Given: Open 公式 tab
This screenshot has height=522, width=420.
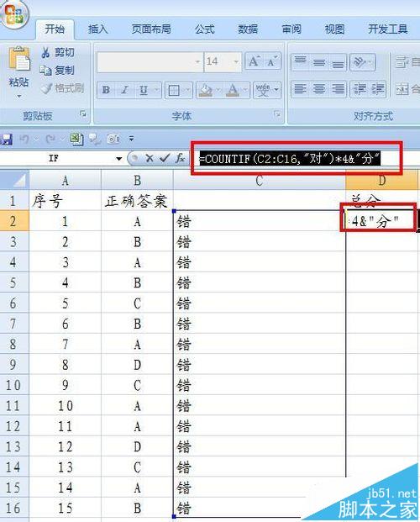Looking at the screenshot, I should 205,29.
